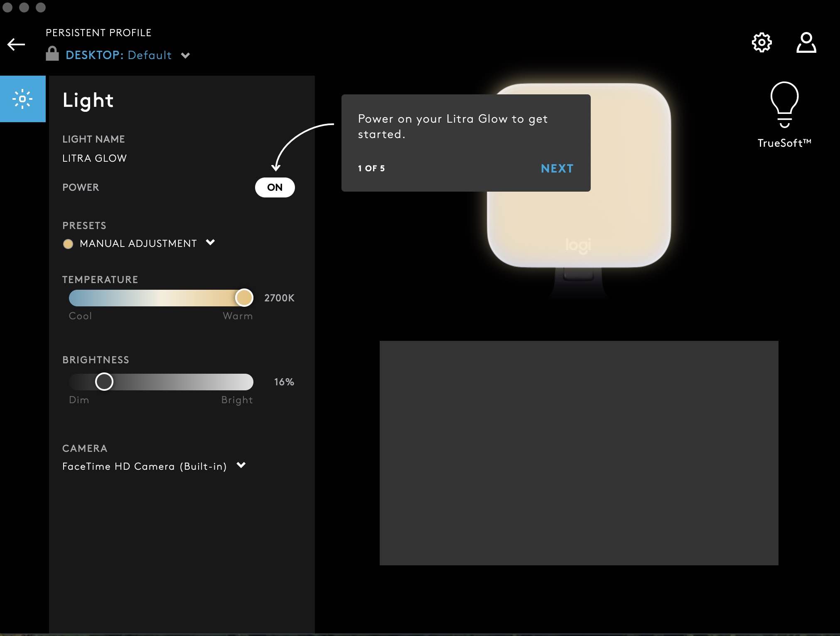Click the cool end of temperature bar
The width and height of the screenshot is (840, 636).
[77, 298]
